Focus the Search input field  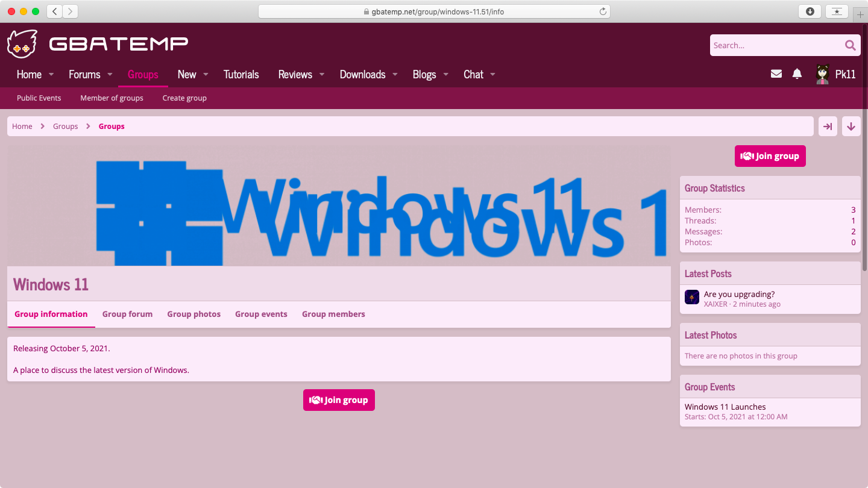(x=777, y=45)
